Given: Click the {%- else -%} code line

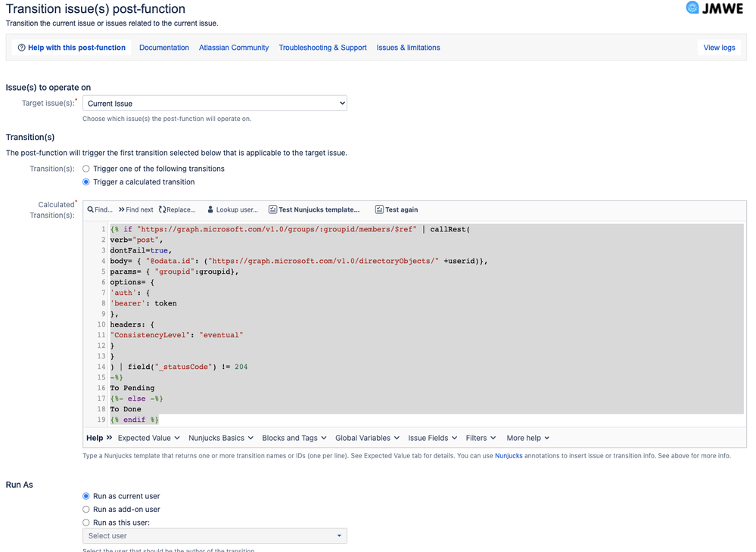Looking at the screenshot, I should [136, 398].
